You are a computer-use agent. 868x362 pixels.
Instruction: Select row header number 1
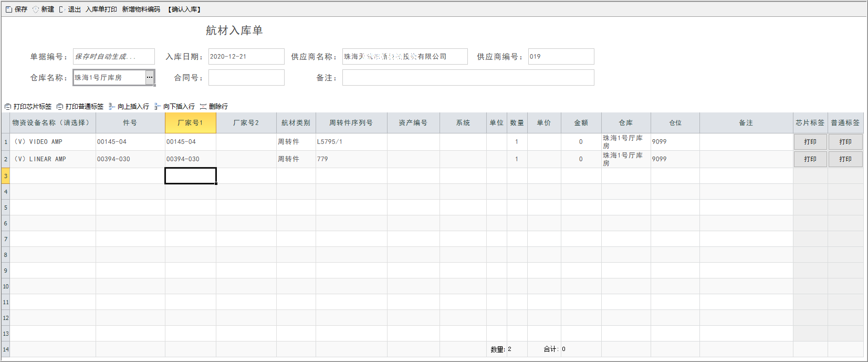6,142
